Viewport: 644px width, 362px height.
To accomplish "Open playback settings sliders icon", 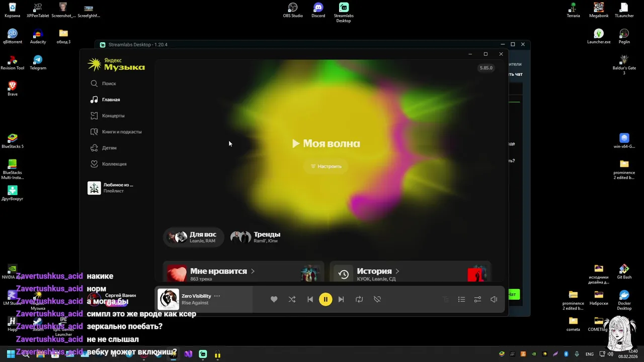I will pos(477,299).
